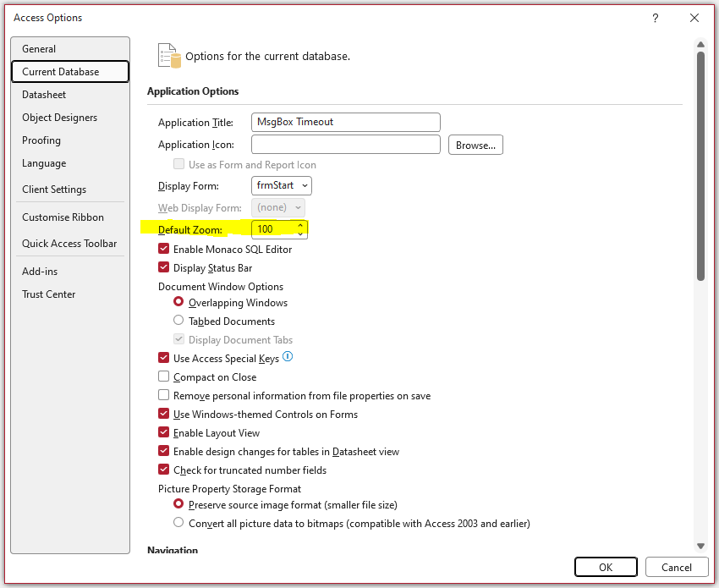Click the vertical scrollbar thumb
Image resolution: width=719 pixels, height=588 pixels.
(700, 165)
